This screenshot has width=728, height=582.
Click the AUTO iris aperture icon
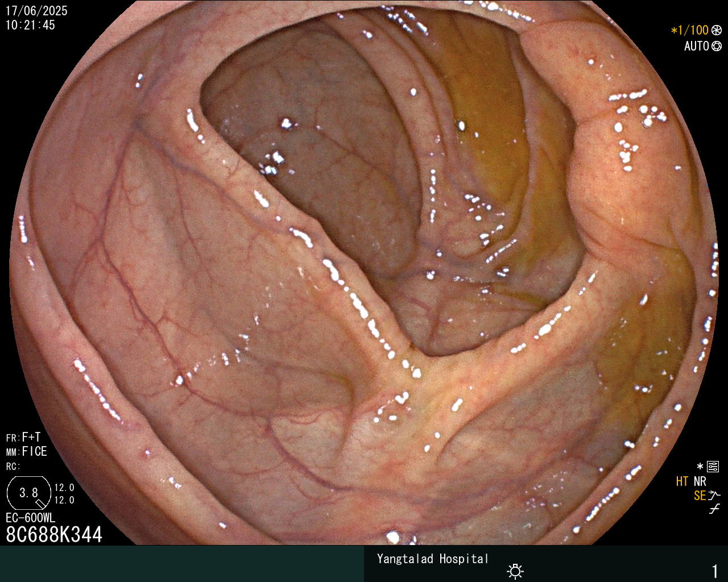717,46
